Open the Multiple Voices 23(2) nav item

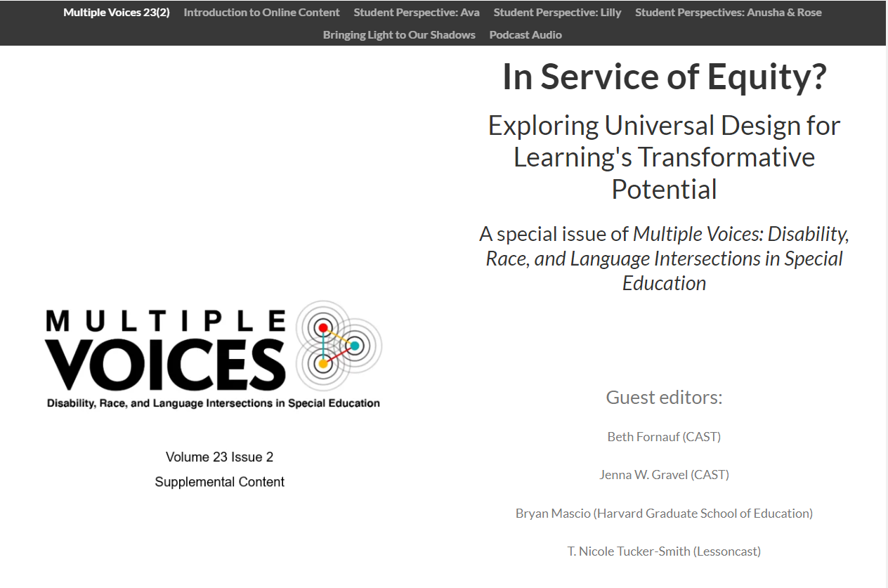coord(117,12)
